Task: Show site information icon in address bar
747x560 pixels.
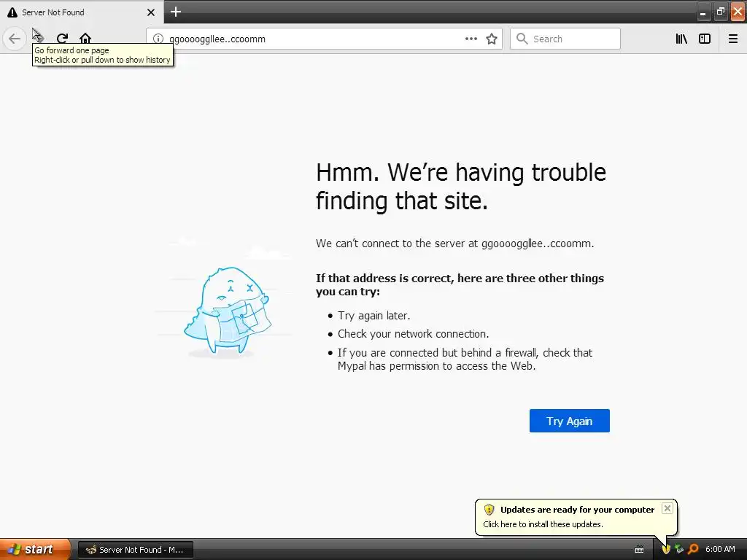Action: (158, 39)
